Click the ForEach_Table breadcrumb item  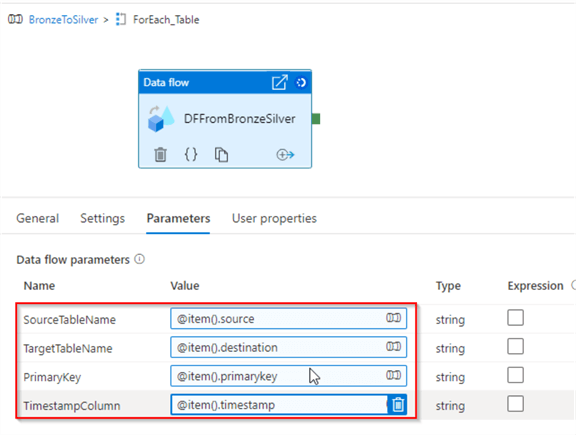pos(166,19)
